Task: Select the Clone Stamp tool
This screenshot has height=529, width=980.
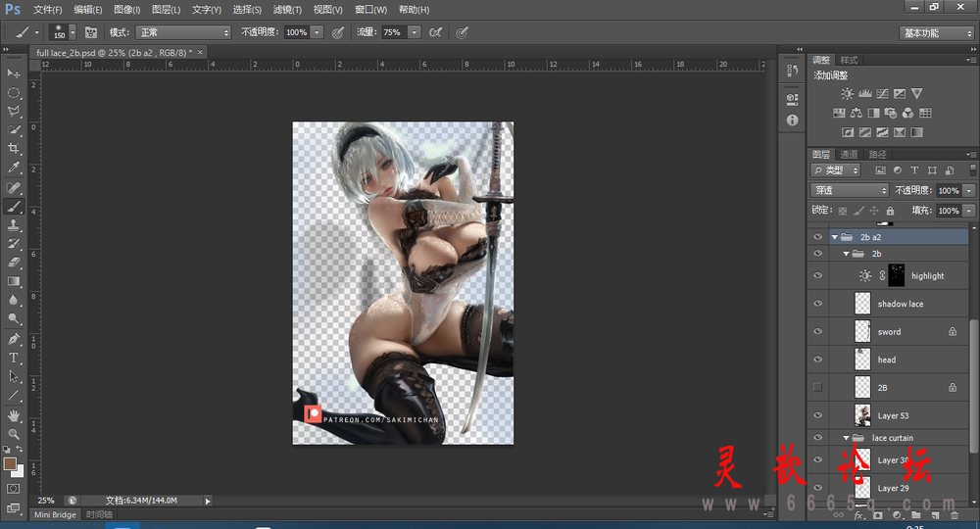Action: pyautogui.click(x=13, y=225)
